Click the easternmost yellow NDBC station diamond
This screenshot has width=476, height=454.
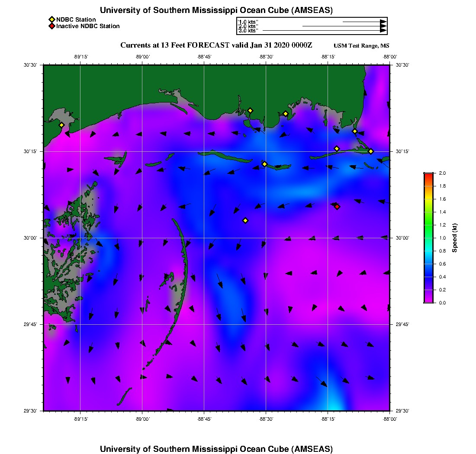(x=371, y=151)
